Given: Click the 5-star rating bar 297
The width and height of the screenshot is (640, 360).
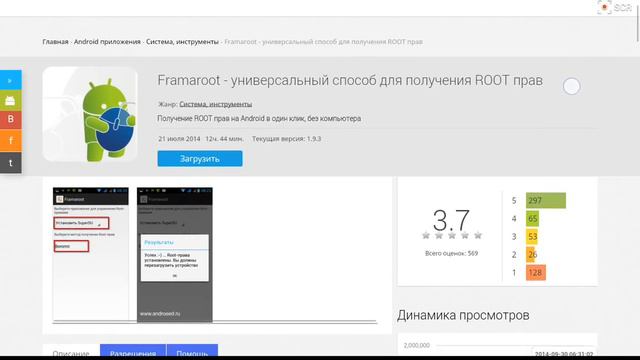Looking at the screenshot, I should (x=546, y=200).
